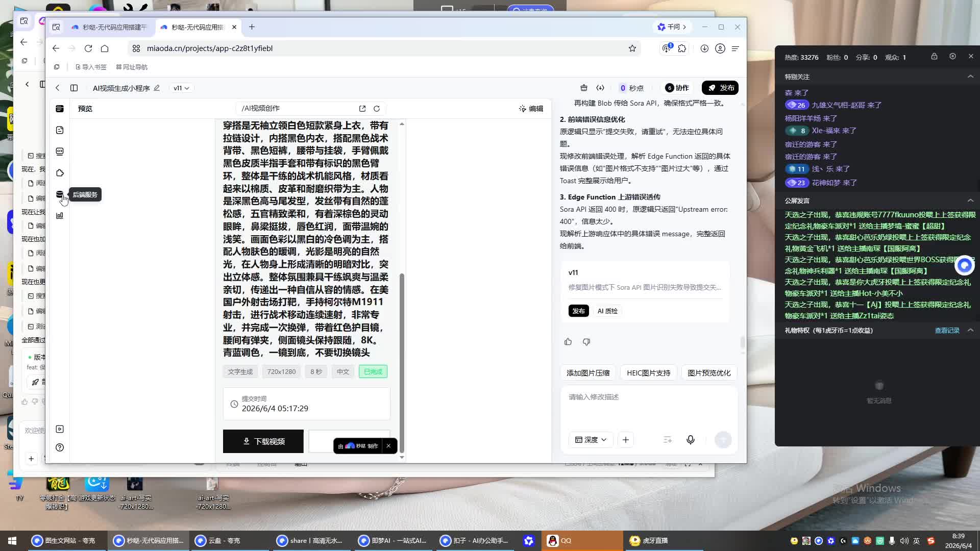Image resolution: width=980 pixels, height=551 pixels.
Task: Give thumbs up to the response
Action: coord(568,342)
